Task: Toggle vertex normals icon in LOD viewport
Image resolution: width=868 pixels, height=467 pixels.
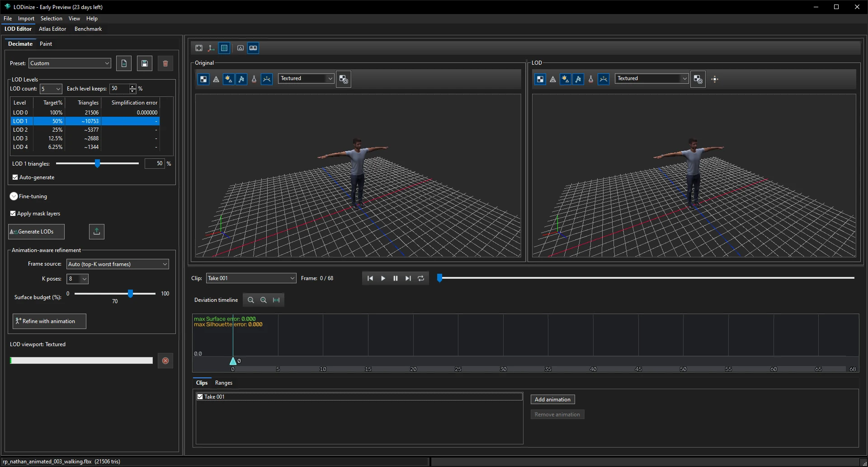Action: [591, 79]
